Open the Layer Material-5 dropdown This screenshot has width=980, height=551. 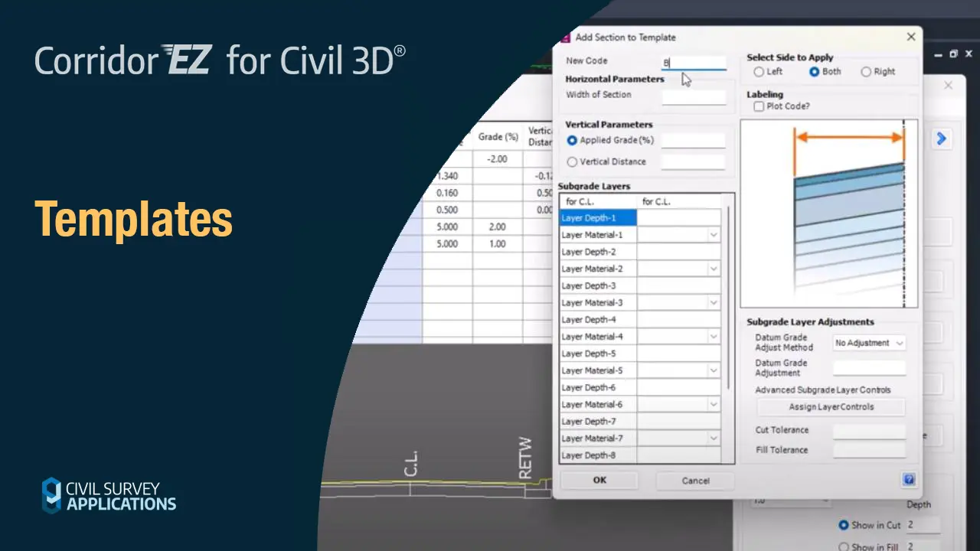point(714,370)
